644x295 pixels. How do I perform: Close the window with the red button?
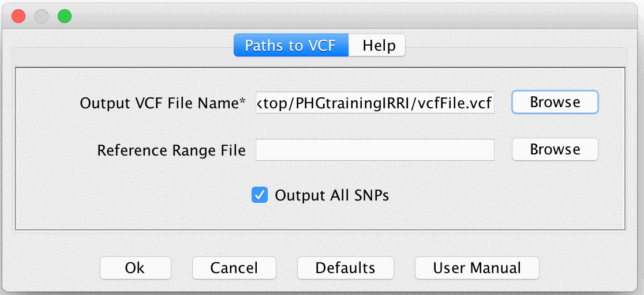pos(18,16)
